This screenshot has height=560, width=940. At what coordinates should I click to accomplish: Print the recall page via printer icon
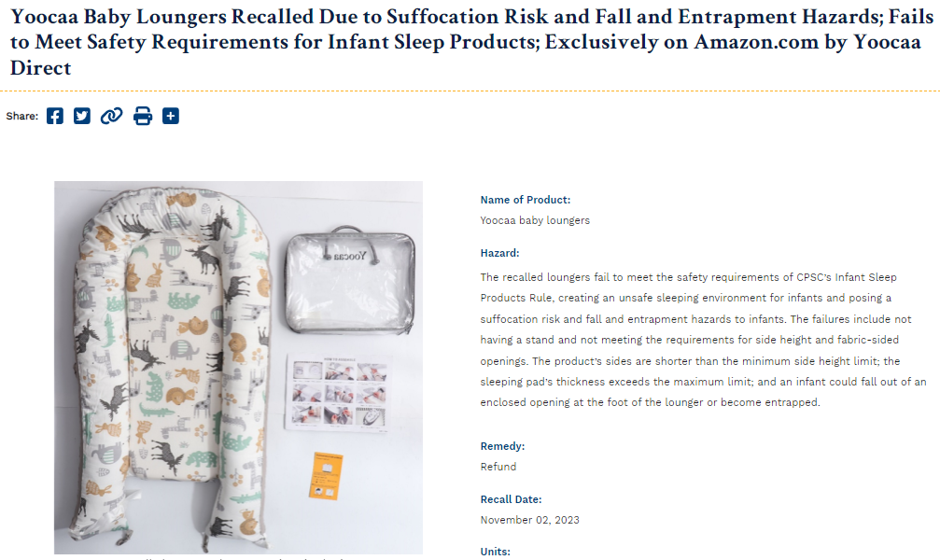coord(142,116)
